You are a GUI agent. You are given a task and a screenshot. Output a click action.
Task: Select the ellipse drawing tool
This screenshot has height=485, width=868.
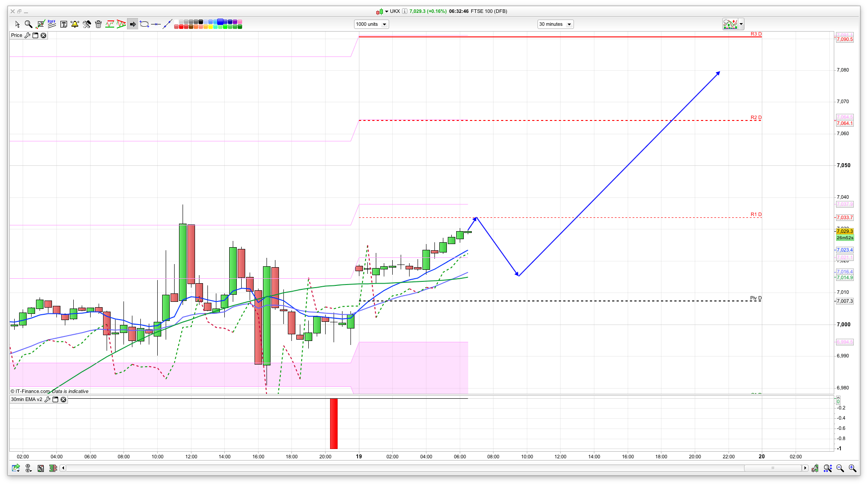[144, 24]
